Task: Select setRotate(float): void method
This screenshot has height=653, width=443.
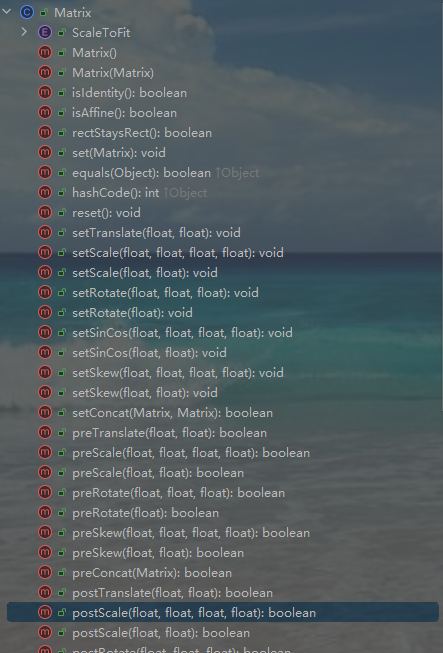Action: coord(132,313)
